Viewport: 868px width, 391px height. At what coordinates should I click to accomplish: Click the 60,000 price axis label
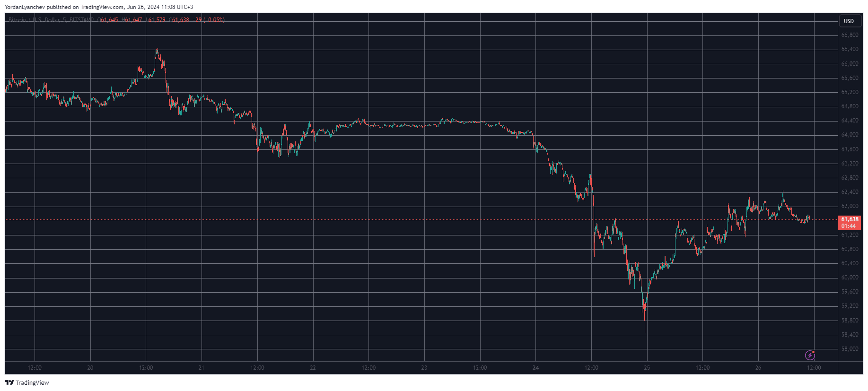tap(850, 278)
